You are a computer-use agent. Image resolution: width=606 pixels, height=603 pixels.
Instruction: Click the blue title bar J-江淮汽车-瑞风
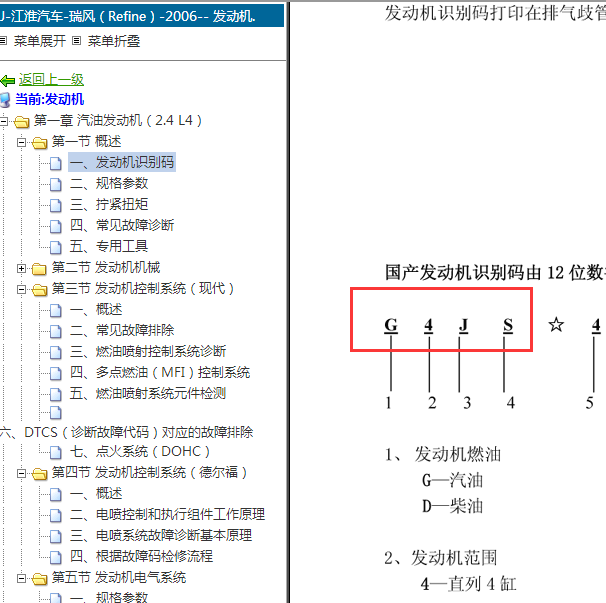coord(141,16)
